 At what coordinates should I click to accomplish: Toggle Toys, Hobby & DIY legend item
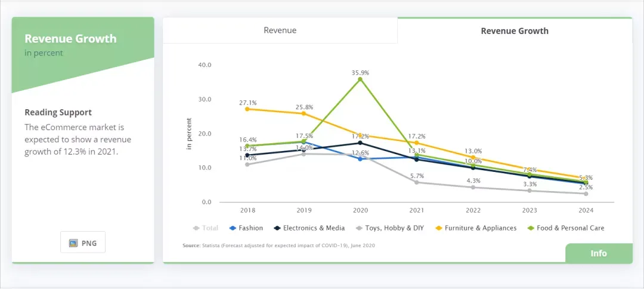(x=389, y=227)
